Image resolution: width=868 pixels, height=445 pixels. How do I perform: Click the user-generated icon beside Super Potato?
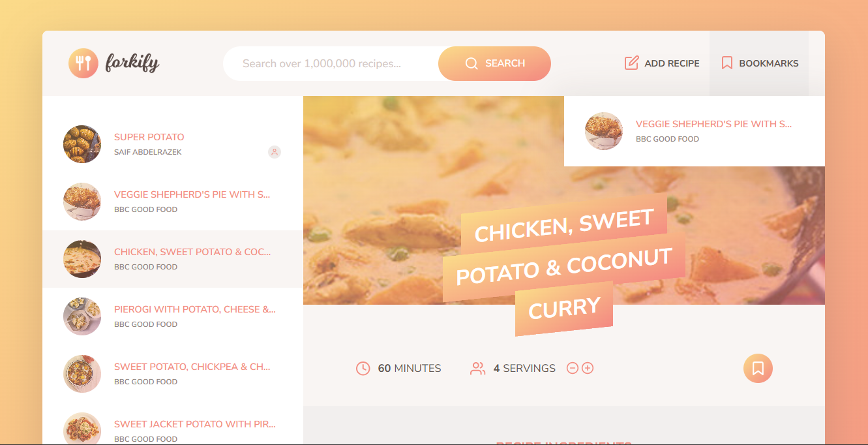[275, 152]
